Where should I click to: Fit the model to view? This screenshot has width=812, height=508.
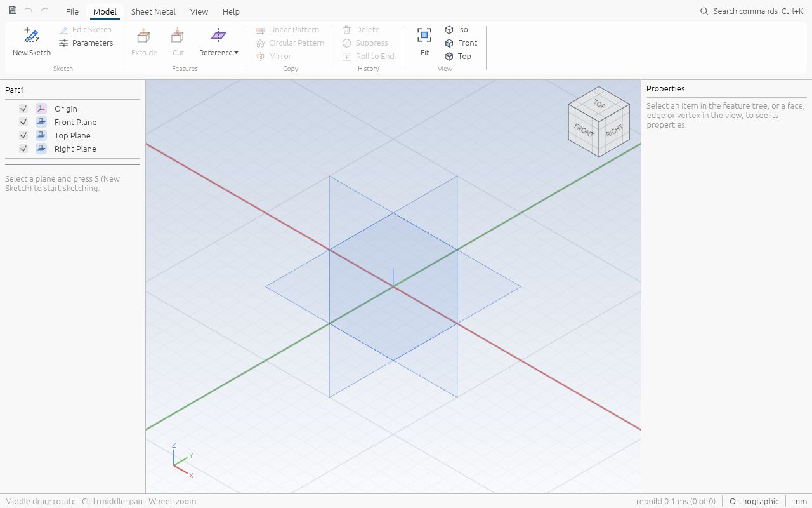[x=424, y=42]
